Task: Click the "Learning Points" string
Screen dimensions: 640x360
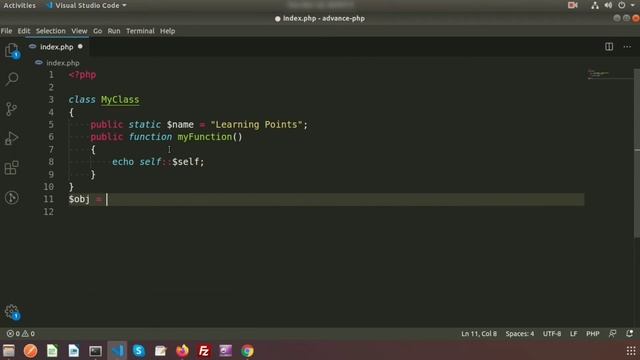Action: (x=256, y=124)
